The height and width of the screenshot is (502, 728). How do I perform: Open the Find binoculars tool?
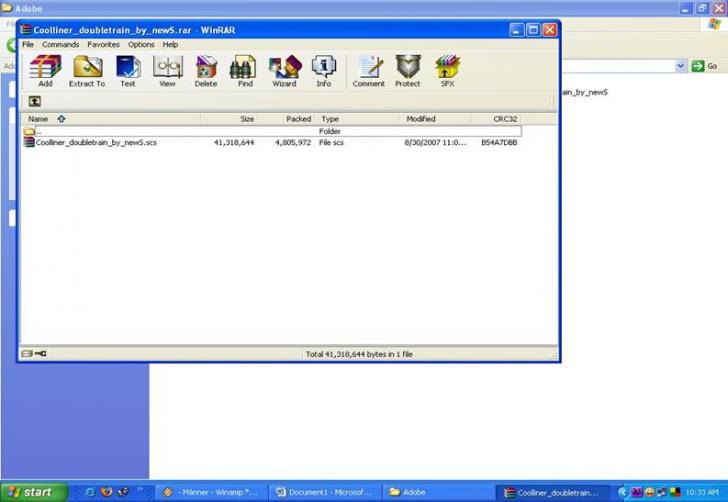pyautogui.click(x=245, y=70)
